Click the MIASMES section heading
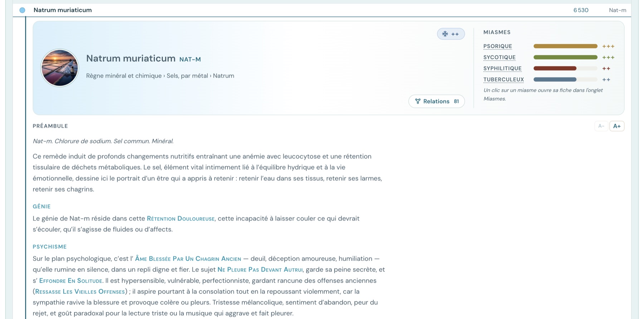Image resolution: width=644 pixels, height=319 pixels. tap(497, 33)
